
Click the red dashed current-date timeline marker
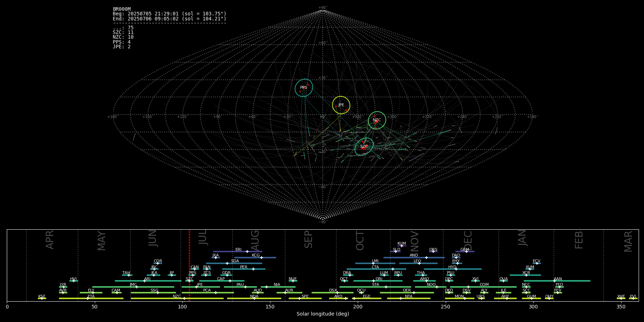coord(189,265)
